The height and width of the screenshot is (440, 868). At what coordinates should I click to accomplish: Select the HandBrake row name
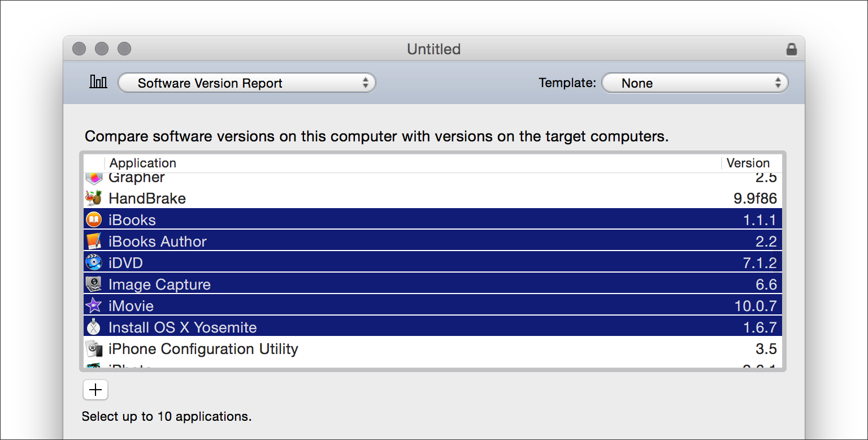(147, 199)
